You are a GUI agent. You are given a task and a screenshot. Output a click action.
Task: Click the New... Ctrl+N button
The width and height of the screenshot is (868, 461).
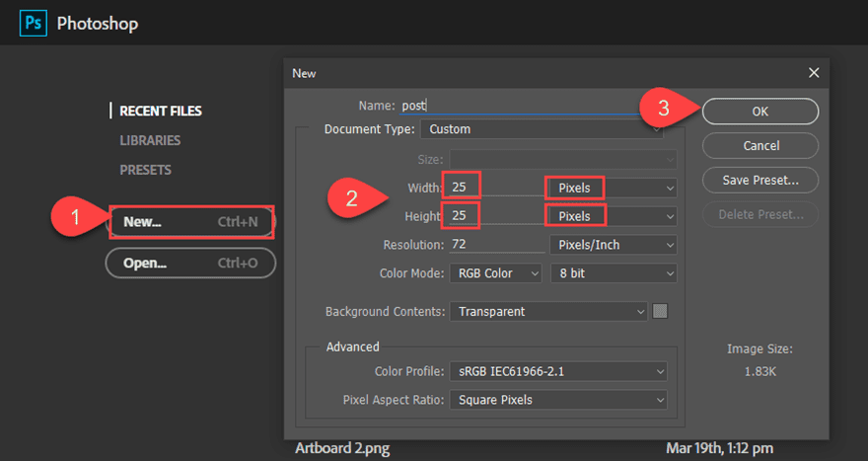click(191, 222)
